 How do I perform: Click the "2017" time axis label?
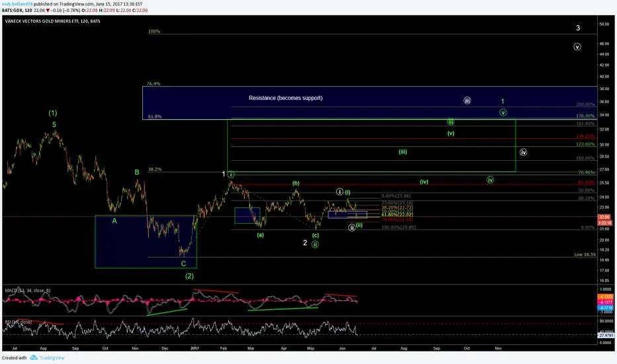(195, 348)
